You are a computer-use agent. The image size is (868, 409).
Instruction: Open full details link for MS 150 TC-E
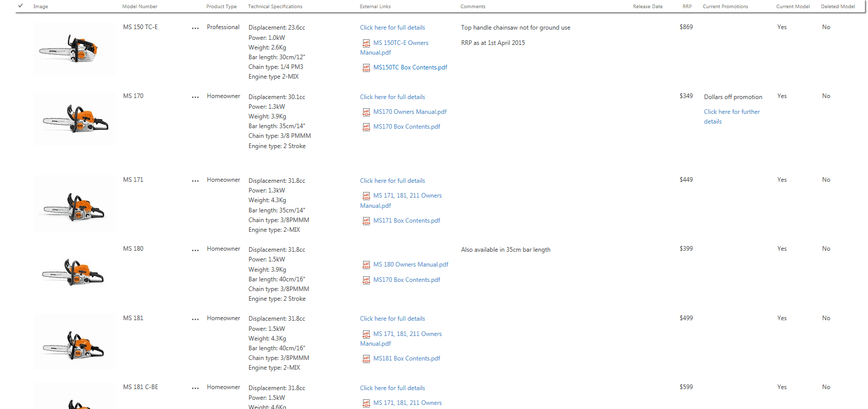point(393,28)
